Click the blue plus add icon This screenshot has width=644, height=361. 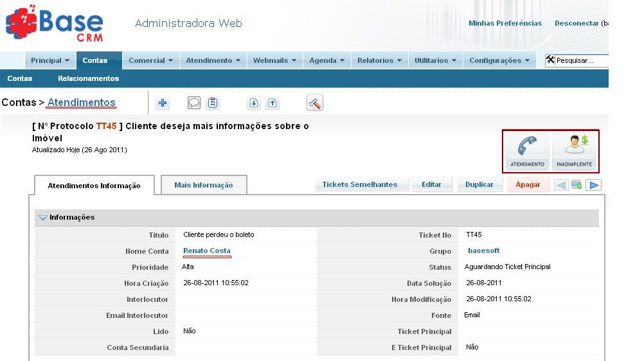163,103
